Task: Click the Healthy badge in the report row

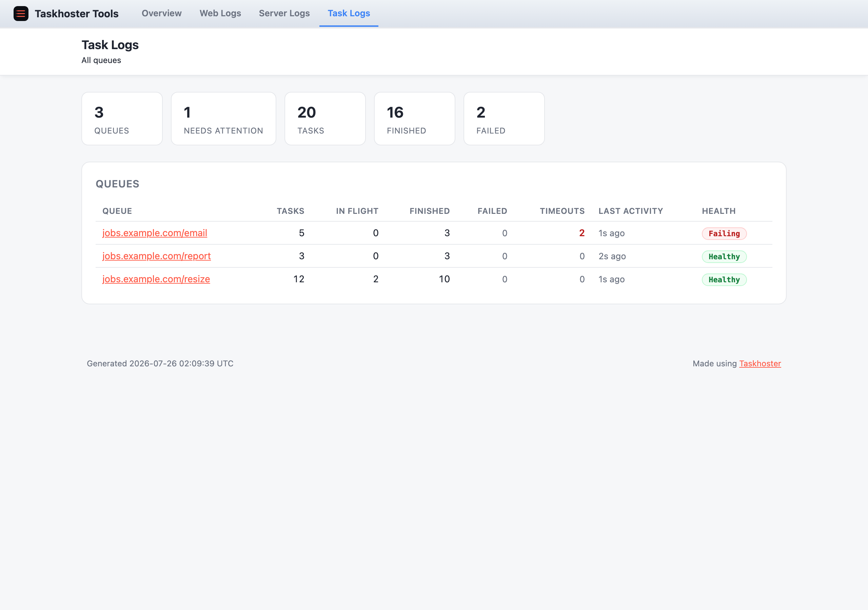Action: point(724,257)
